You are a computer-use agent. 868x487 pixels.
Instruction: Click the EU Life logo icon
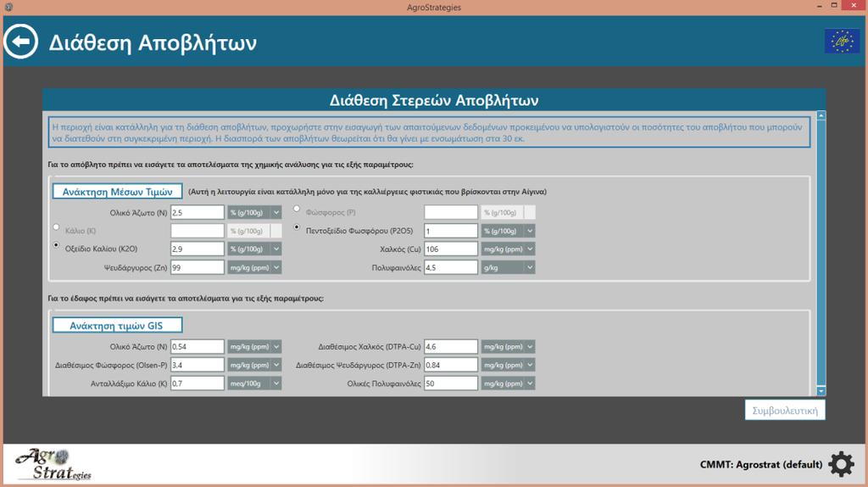click(842, 41)
